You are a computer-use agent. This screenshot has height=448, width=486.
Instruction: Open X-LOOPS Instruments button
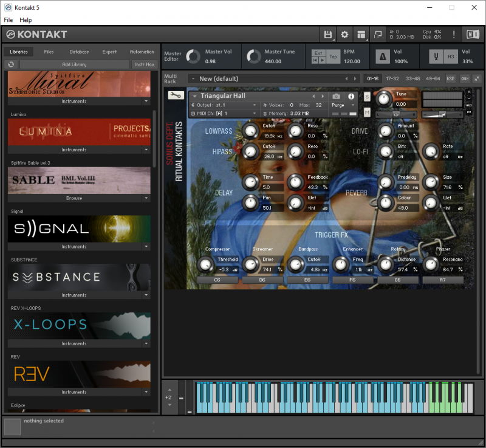74,343
